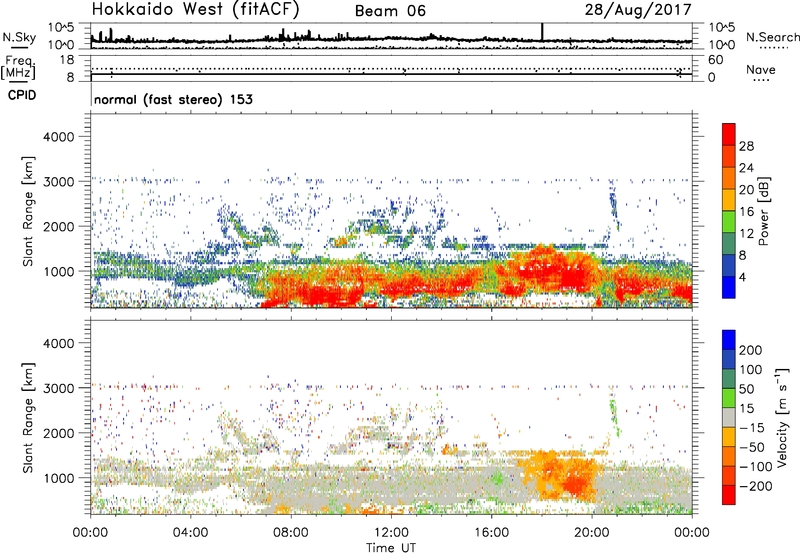Click the 'Freq. [MHz]' axis label
The height and width of the screenshot is (554, 800).
(18, 67)
